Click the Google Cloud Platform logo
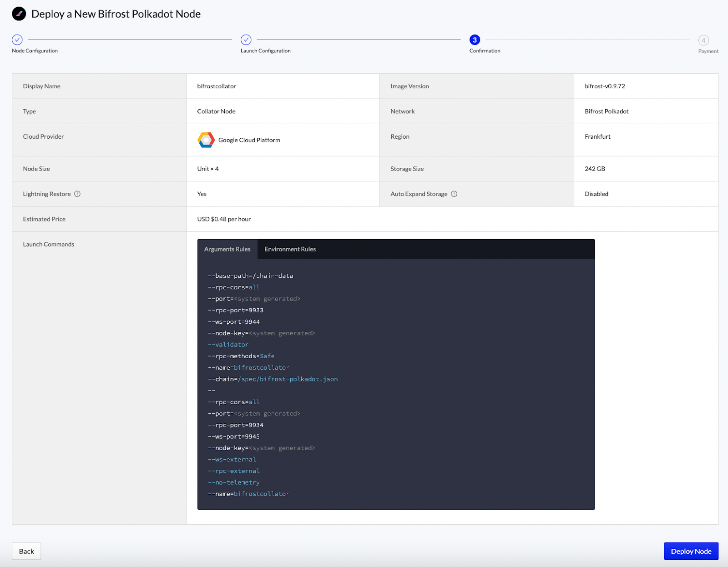 click(x=206, y=140)
